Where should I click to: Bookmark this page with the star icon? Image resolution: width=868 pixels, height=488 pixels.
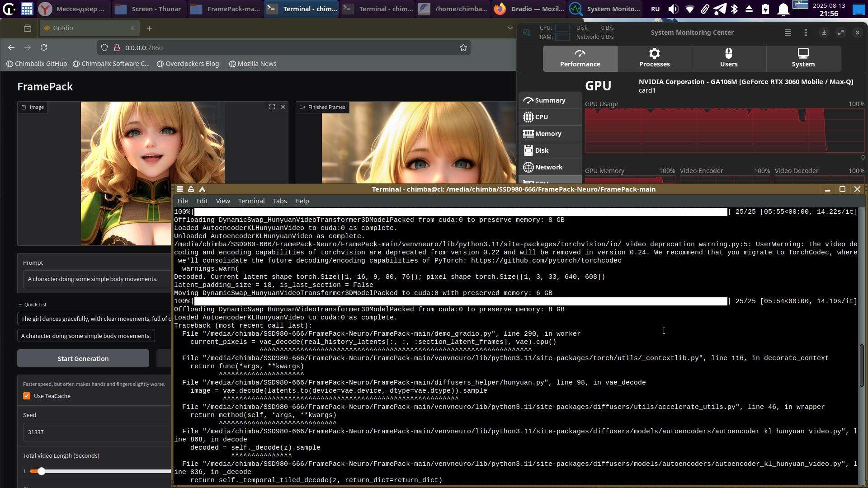pyautogui.click(x=463, y=47)
